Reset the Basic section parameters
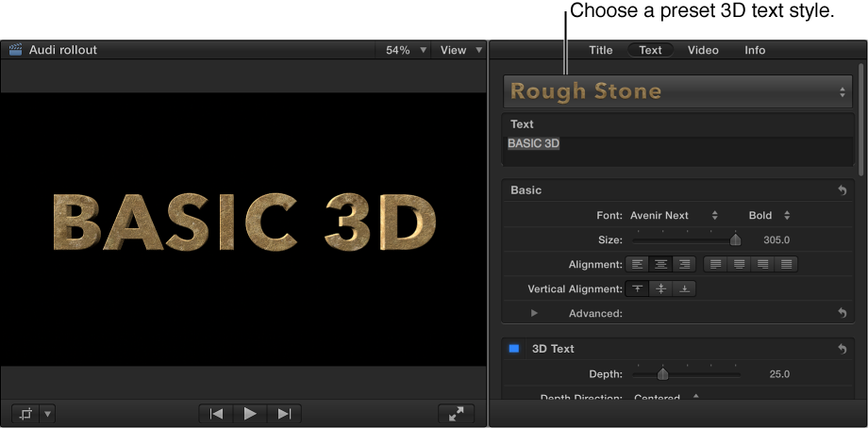This screenshot has width=868, height=428. tap(842, 190)
